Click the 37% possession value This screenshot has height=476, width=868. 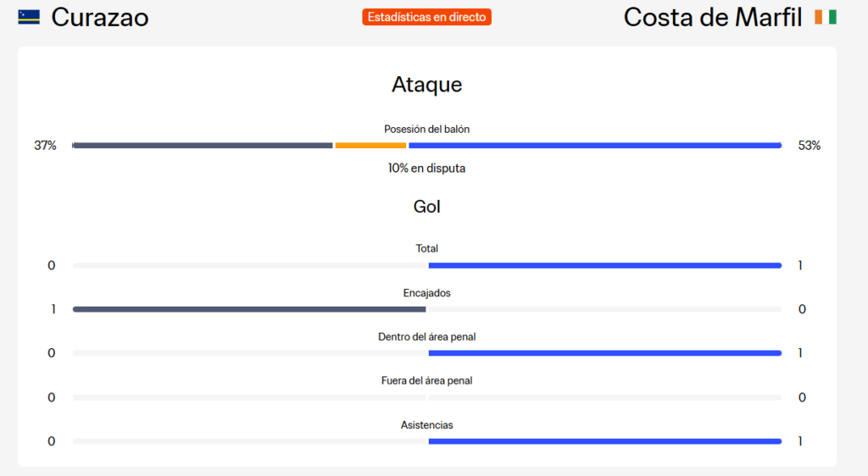[x=46, y=146]
